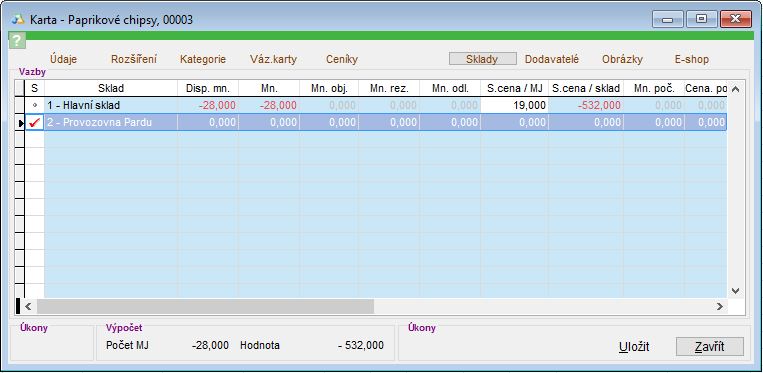
Task: Click the horizontal scrollbar right arrow
Action: click(720, 306)
